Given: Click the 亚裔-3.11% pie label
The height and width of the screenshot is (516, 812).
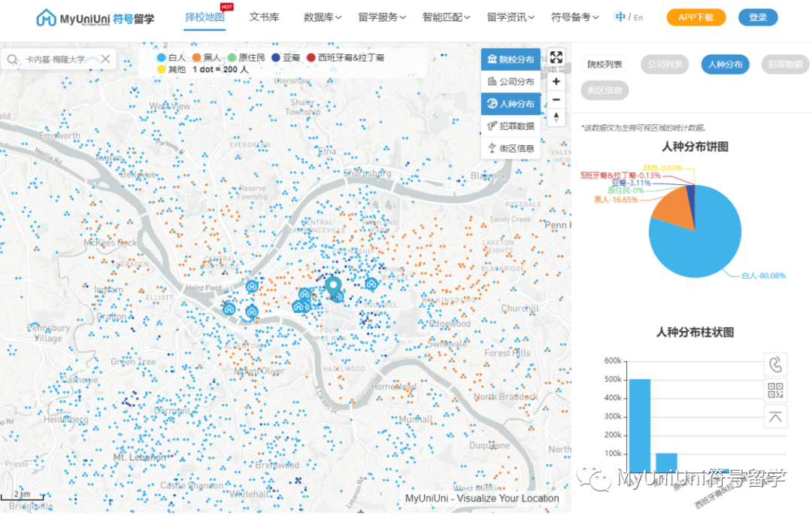Looking at the screenshot, I should pos(631,183).
